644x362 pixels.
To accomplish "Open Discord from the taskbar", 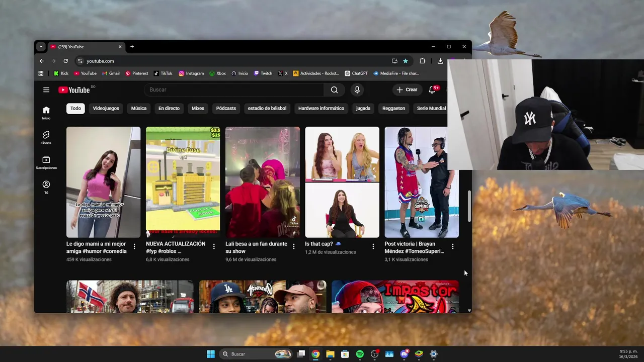I will point(404,354).
